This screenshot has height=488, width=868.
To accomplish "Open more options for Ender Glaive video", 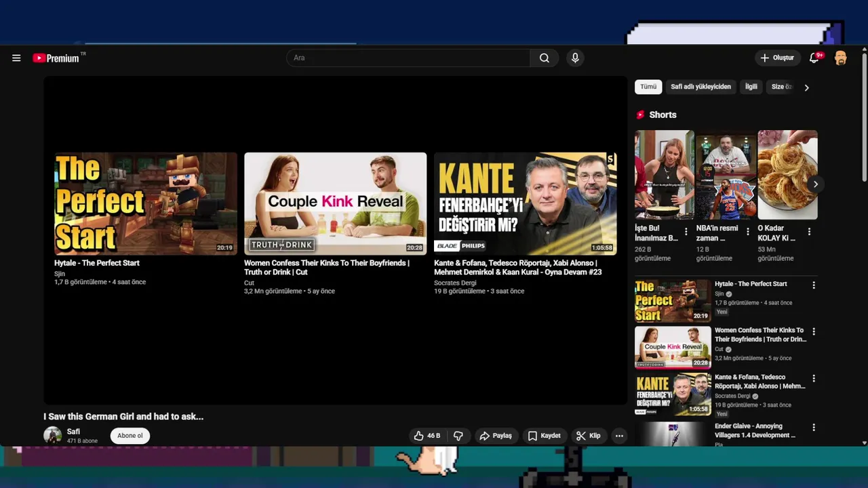I will coord(814,428).
